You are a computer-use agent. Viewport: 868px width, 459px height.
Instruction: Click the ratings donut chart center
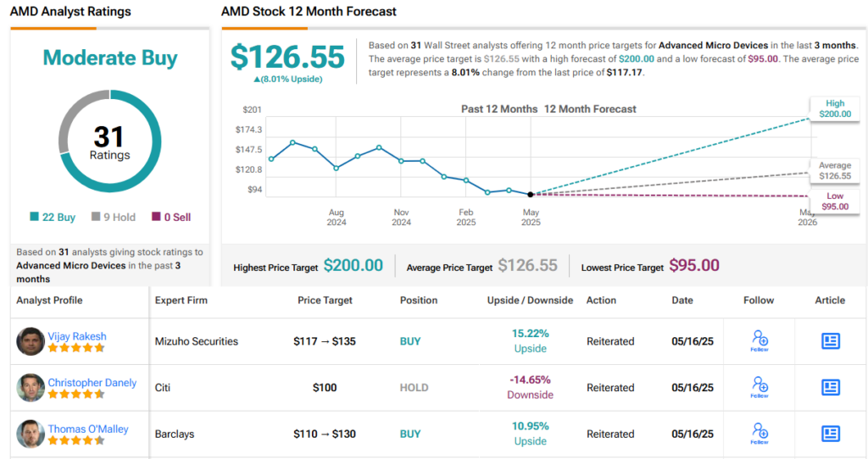[109, 141]
